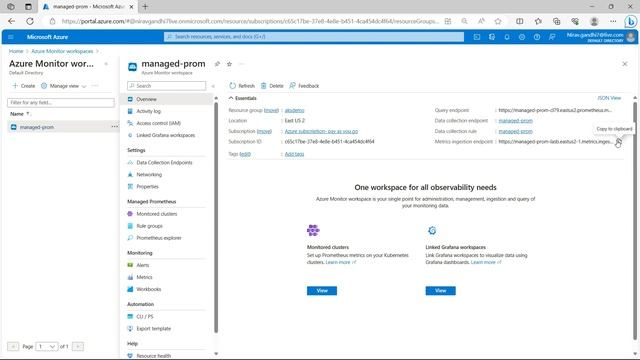Open the account menu in the Azure header

tap(601, 37)
